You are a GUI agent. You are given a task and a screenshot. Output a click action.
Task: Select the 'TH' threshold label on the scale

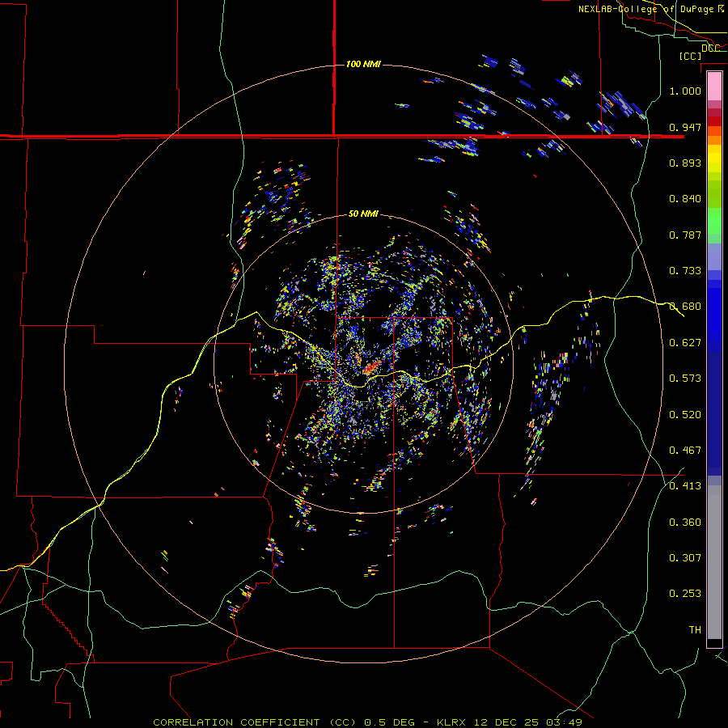[695, 630]
